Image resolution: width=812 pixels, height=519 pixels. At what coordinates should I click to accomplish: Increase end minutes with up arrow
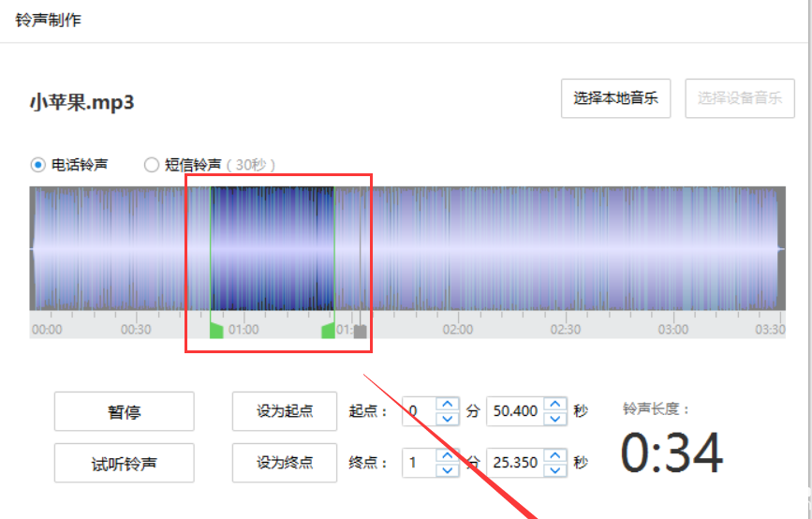(x=448, y=455)
